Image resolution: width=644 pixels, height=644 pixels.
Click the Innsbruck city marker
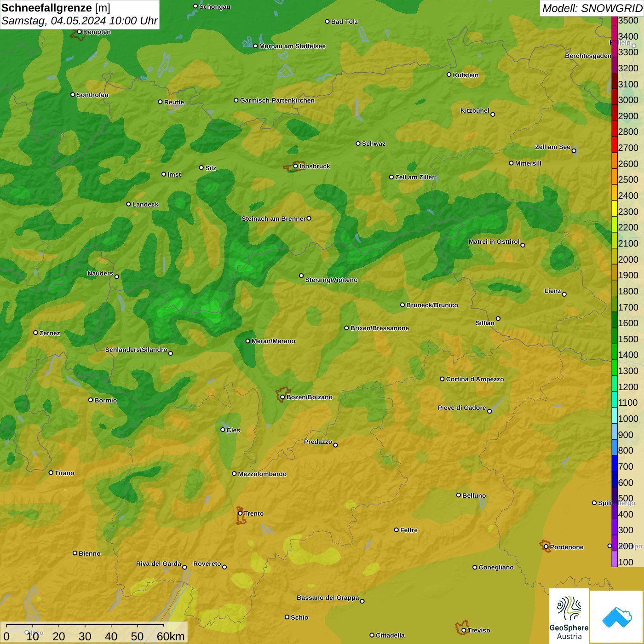296,166
